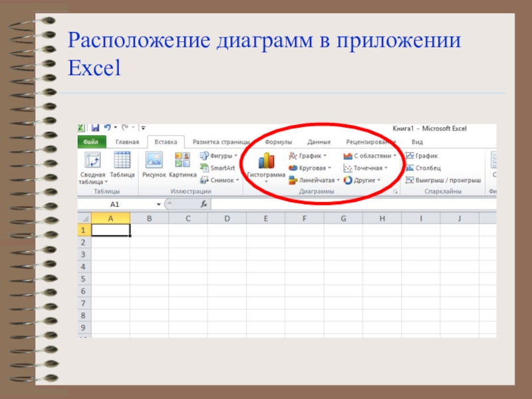Switch to the Данные tab
The width and height of the screenshot is (532, 399).
319,142
